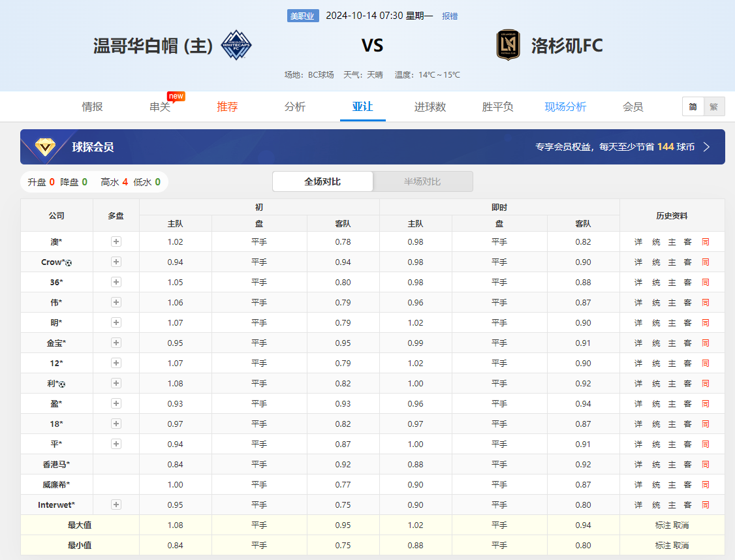This screenshot has width=735, height=560.
Task: Expand multi-handicap plus for Interwet* row
Action: point(116,505)
